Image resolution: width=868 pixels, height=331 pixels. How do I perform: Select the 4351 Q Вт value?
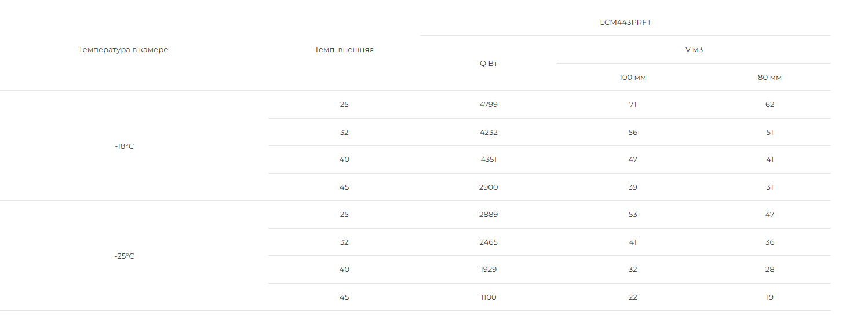coord(488,160)
